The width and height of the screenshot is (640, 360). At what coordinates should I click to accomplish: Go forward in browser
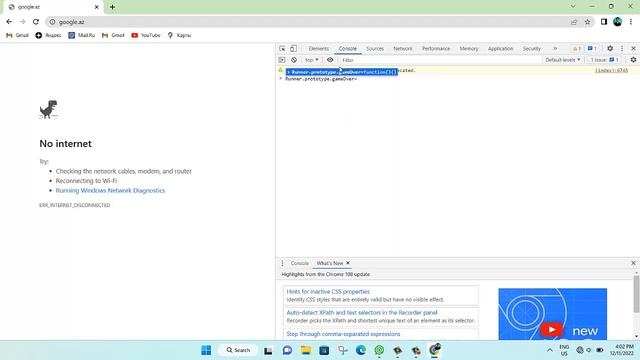(22, 22)
